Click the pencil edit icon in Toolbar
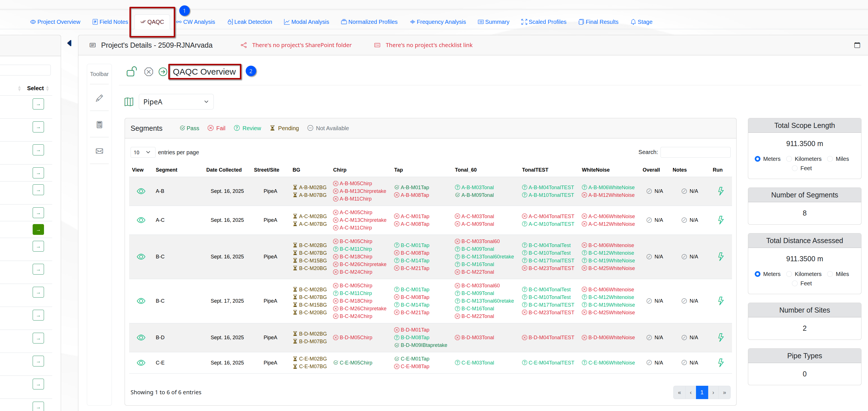The width and height of the screenshot is (868, 411). coord(99,98)
